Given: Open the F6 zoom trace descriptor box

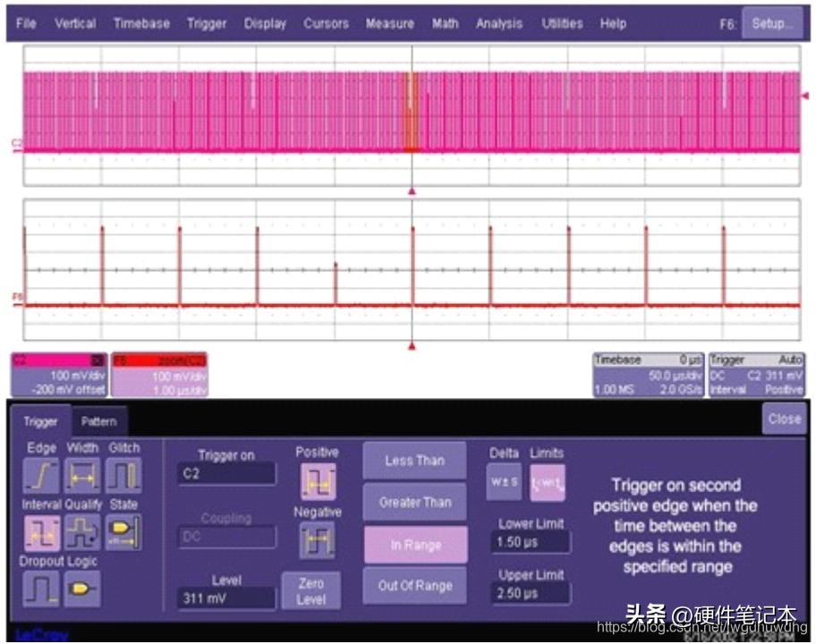Looking at the screenshot, I should point(159,375).
